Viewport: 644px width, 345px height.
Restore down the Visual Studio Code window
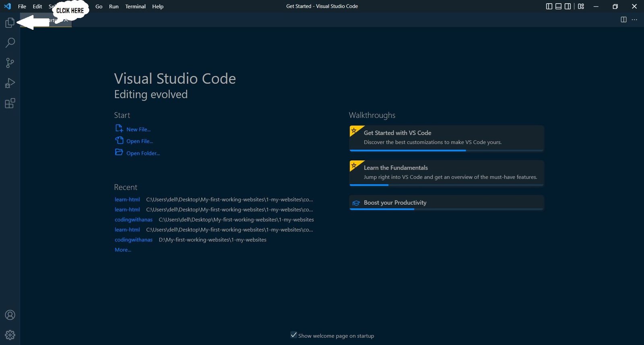615,6
